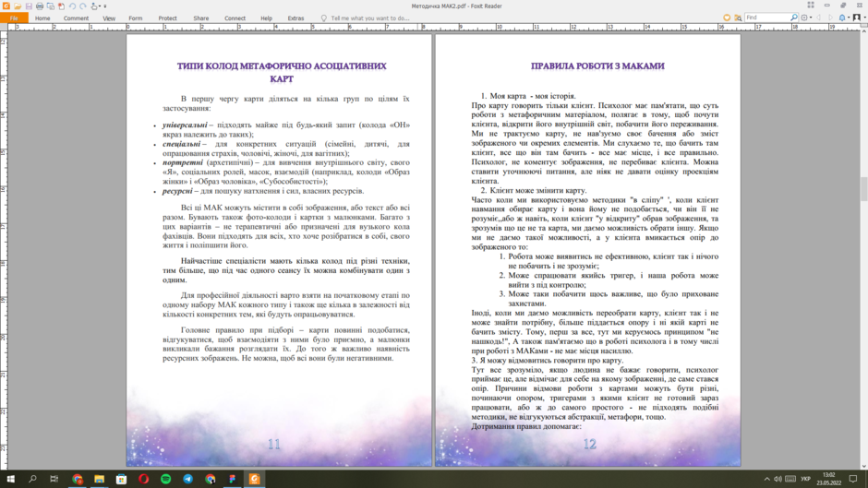868x488 pixels.
Task: Click the 'Tell me what you want to do' field
Action: [369, 18]
